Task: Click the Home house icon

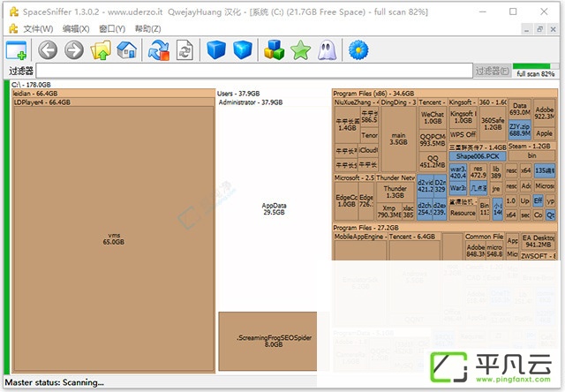Action: coord(127,49)
